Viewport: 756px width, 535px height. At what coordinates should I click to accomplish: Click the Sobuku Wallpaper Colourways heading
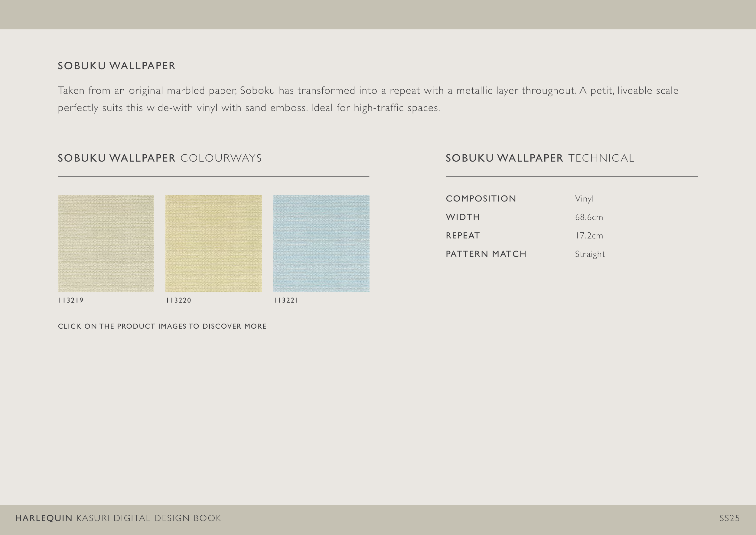pyautogui.click(x=160, y=158)
